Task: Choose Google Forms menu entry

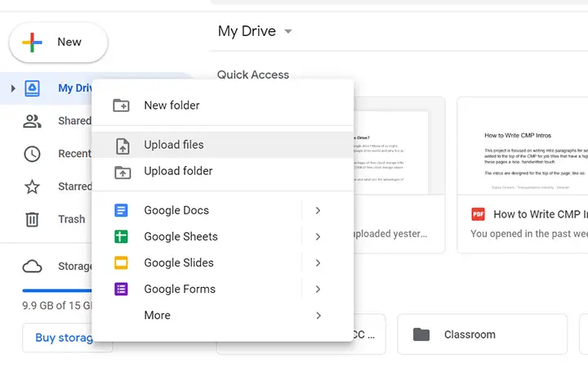Action: [x=223, y=289]
